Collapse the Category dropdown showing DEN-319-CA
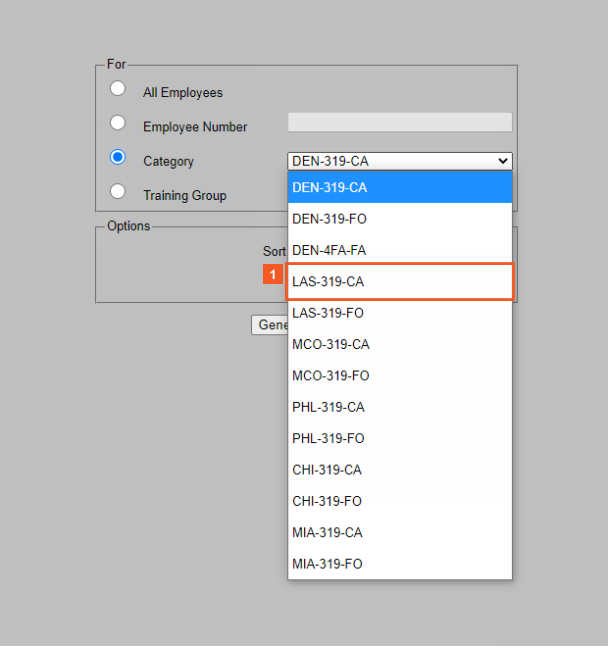 (x=400, y=161)
